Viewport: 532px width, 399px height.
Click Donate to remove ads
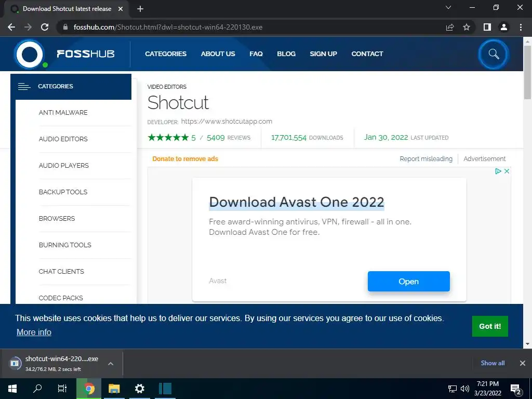pyautogui.click(x=185, y=159)
